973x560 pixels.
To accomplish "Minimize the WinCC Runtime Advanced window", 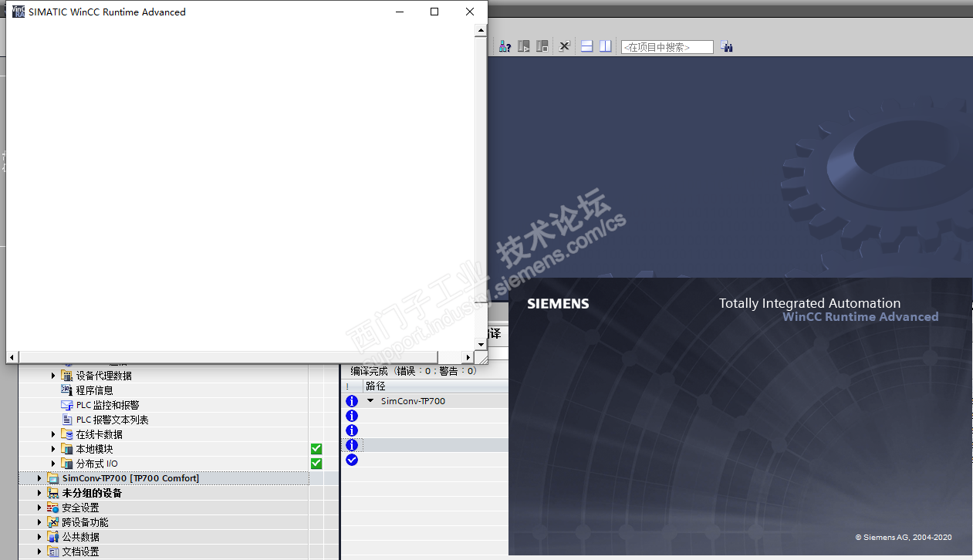I will click(399, 12).
